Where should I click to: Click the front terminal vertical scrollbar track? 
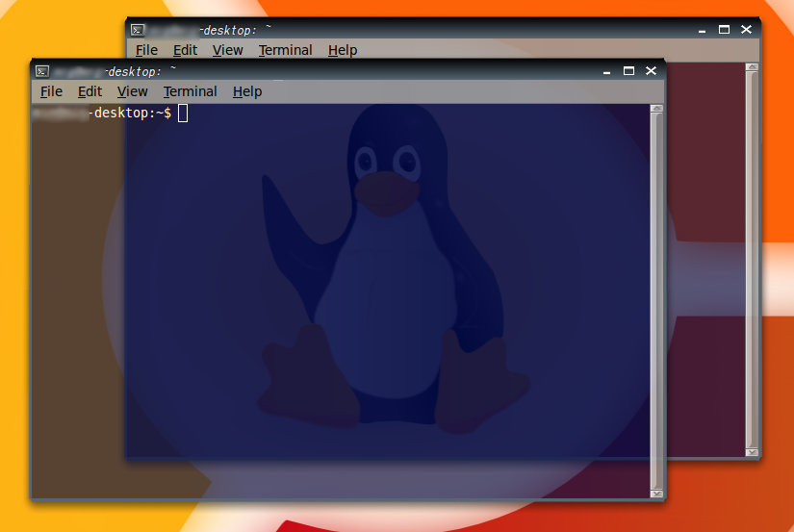tap(656, 301)
